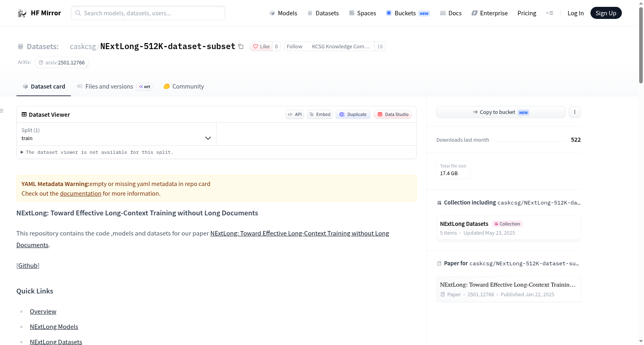Jump to the NExtLong Models quick link
Screen dimensions: 644x345
[x=54, y=327]
